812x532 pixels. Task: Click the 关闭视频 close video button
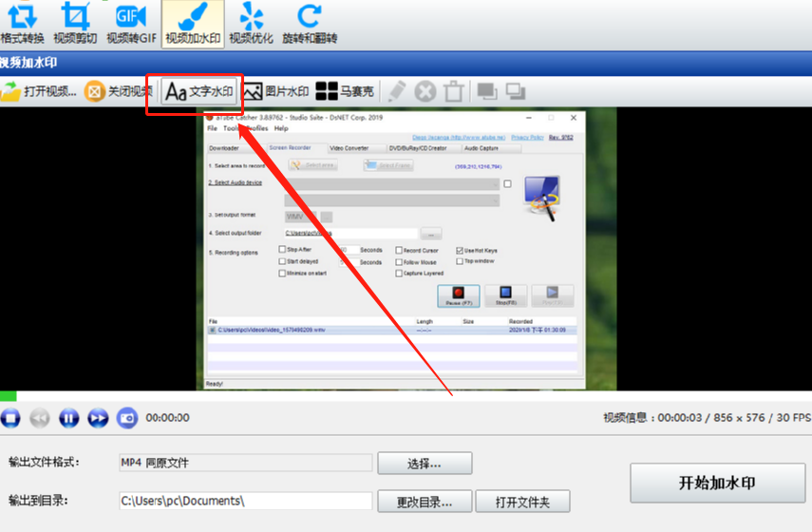pyautogui.click(x=119, y=92)
